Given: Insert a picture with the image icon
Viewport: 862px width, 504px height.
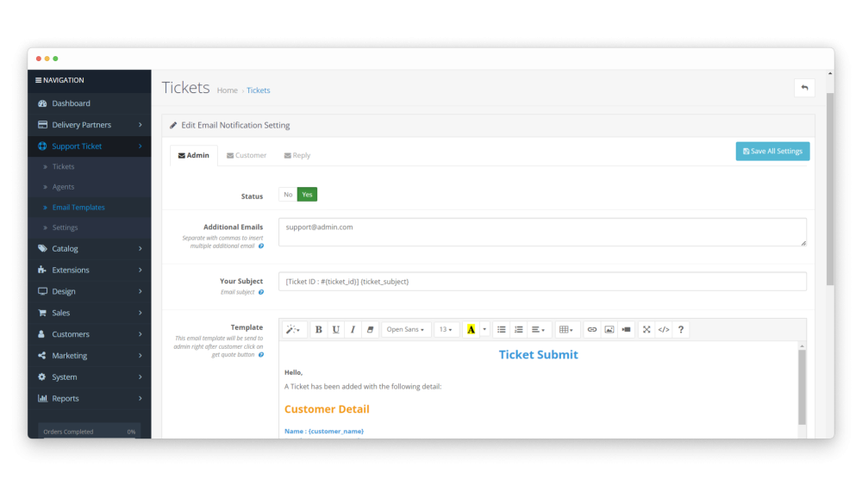Looking at the screenshot, I should pos(609,329).
